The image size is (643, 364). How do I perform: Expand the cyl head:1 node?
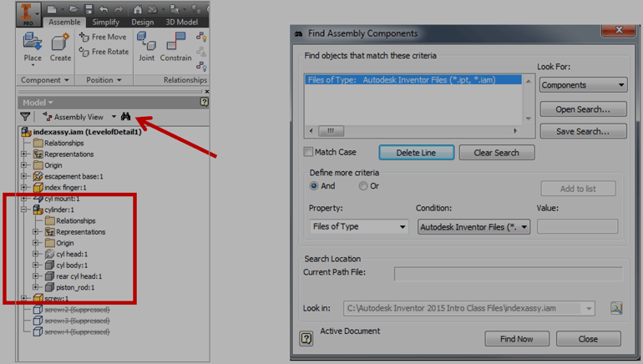(36, 254)
